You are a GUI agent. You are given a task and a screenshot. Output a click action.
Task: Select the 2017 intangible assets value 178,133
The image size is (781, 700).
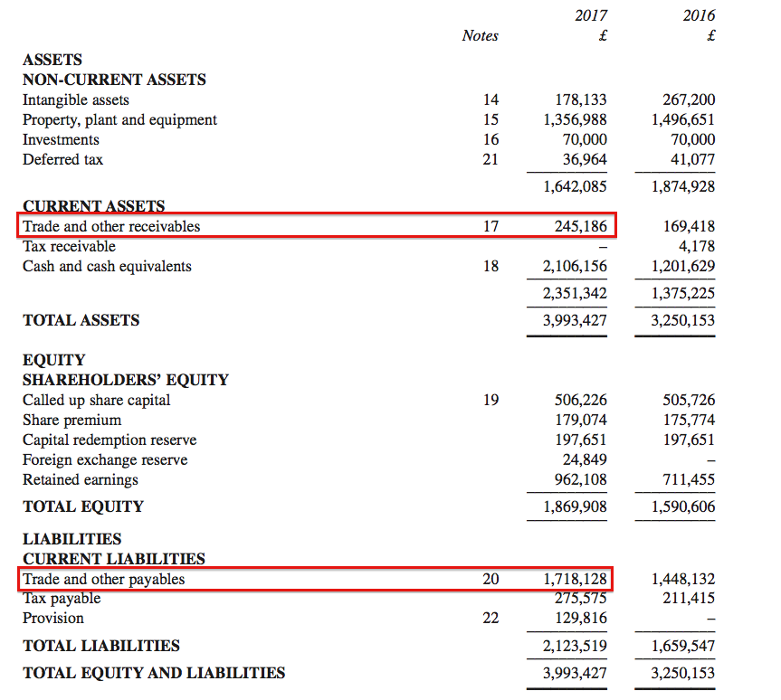[x=581, y=100]
